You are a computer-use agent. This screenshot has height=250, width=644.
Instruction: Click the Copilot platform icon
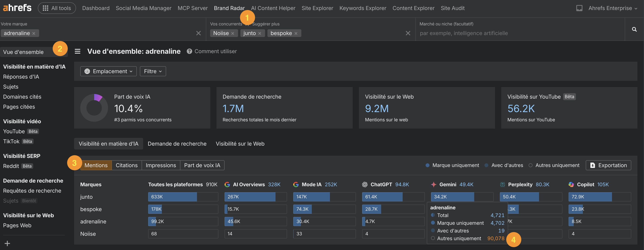(x=571, y=185)
